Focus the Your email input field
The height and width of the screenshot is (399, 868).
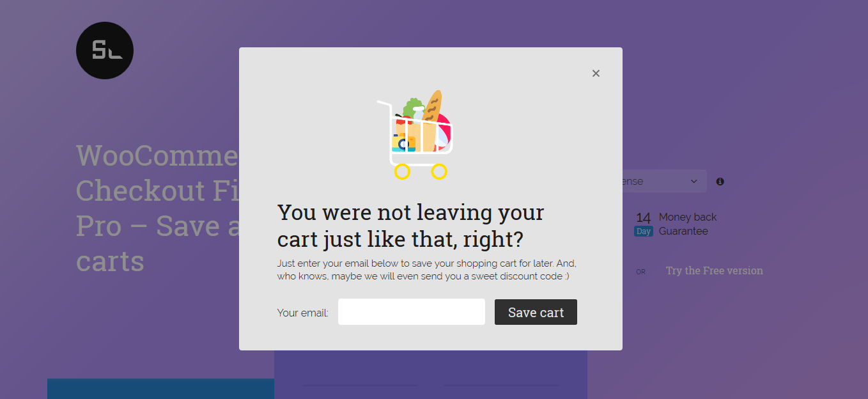[412, 312]
